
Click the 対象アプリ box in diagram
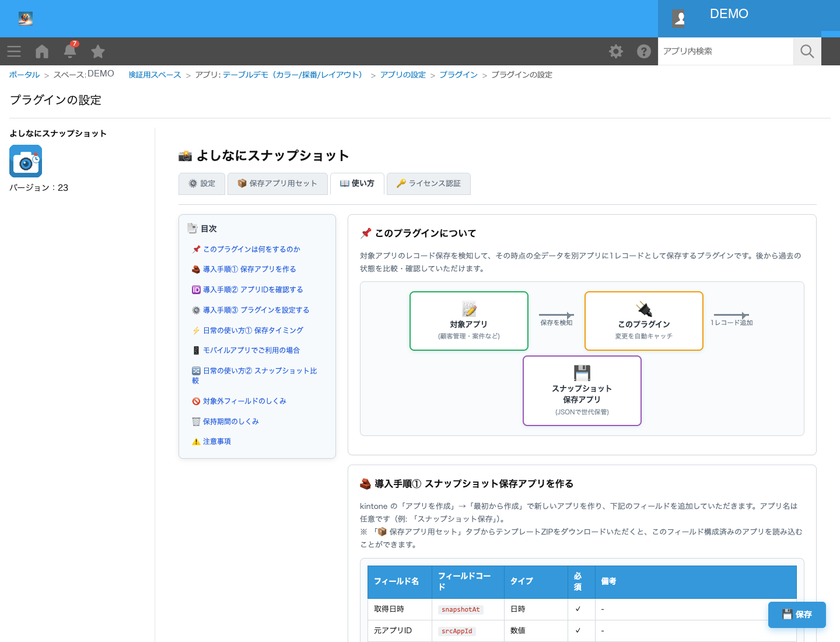[469, 321]
